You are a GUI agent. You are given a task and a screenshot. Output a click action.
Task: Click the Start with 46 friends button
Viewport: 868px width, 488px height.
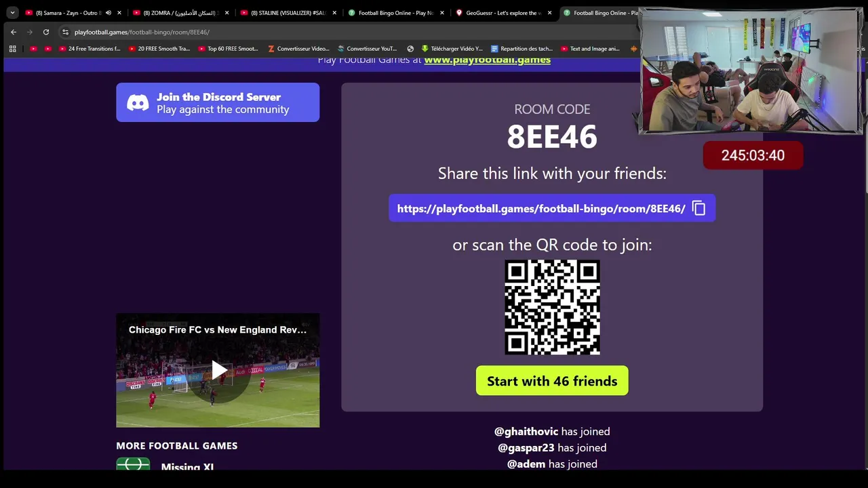click(x=552, y=381)
